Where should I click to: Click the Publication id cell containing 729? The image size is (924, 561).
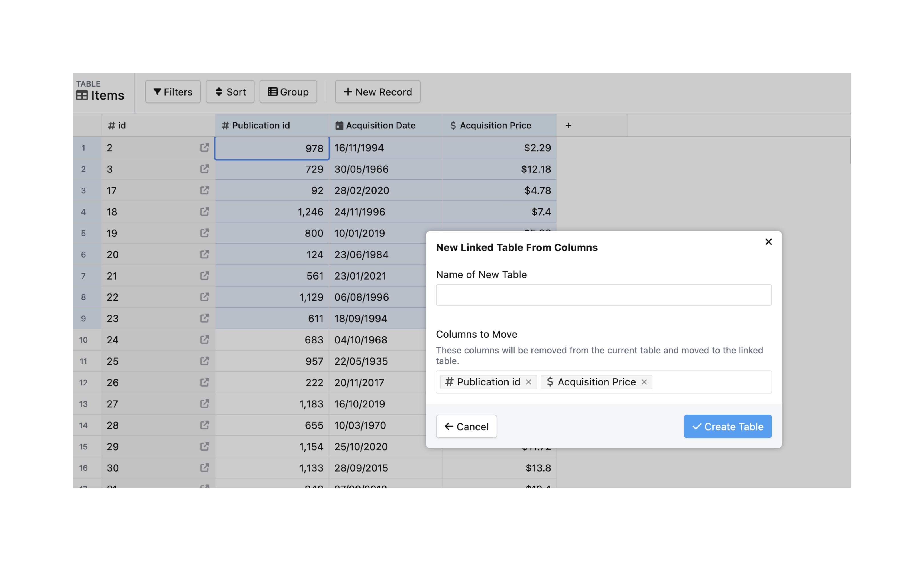pyautogui.click(x=272, y=169)
